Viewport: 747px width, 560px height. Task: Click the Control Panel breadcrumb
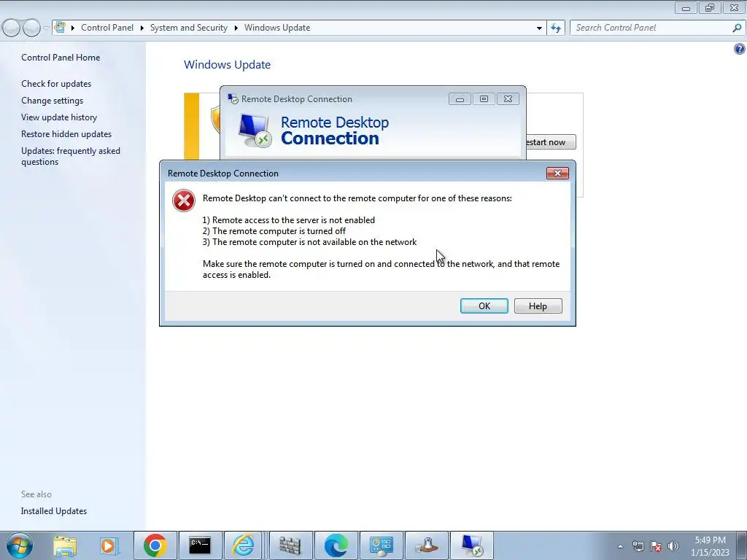coord(107,28)
